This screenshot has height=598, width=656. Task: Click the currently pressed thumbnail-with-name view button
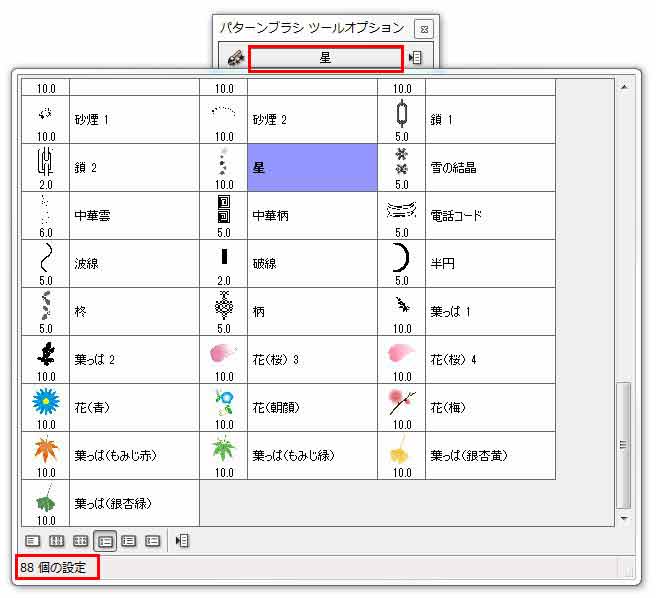click(x=105, y=541)
